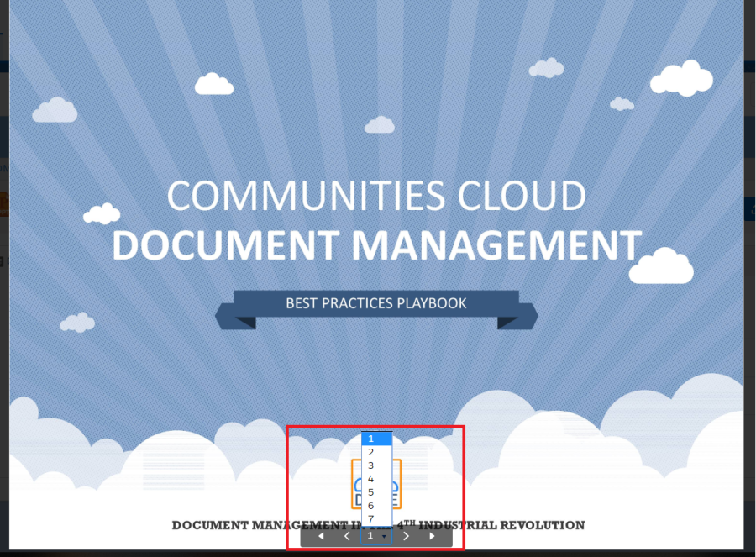Image resolution: width=756 pixels, height=557 pixels.
Task: Go to the previous page with the left chevron
Action: point(347,536)
